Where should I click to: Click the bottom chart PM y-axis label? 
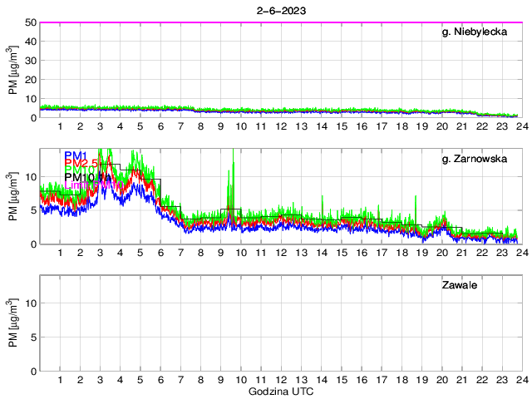pos(12,323)
